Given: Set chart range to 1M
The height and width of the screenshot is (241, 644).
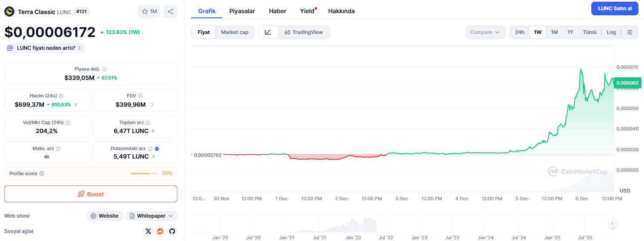Looking at the screenshot, I should pos(554,32).
